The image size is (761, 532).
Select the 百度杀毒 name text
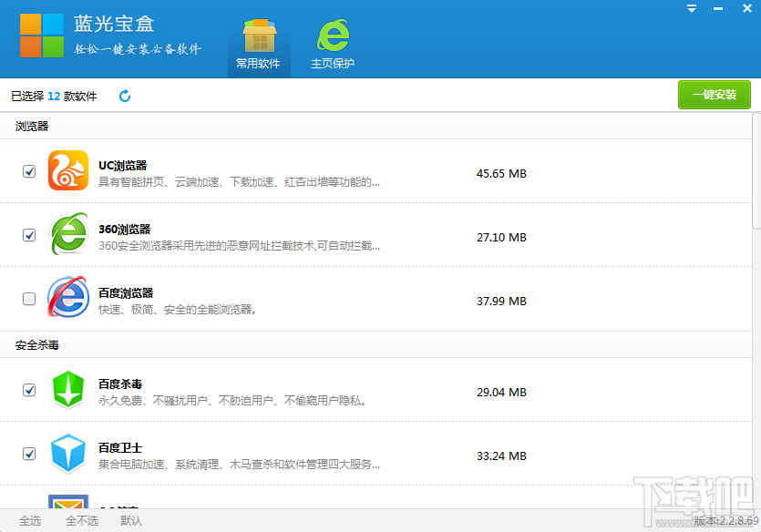[120, 384]
